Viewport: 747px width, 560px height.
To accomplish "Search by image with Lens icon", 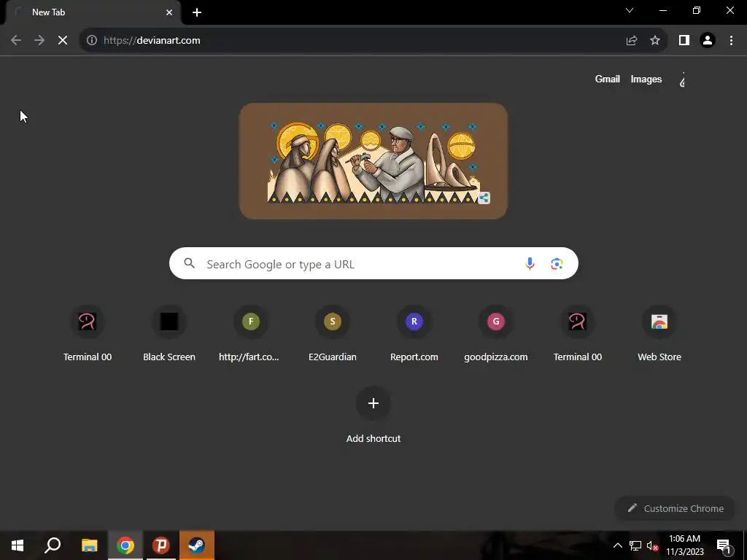I will 557,263.
